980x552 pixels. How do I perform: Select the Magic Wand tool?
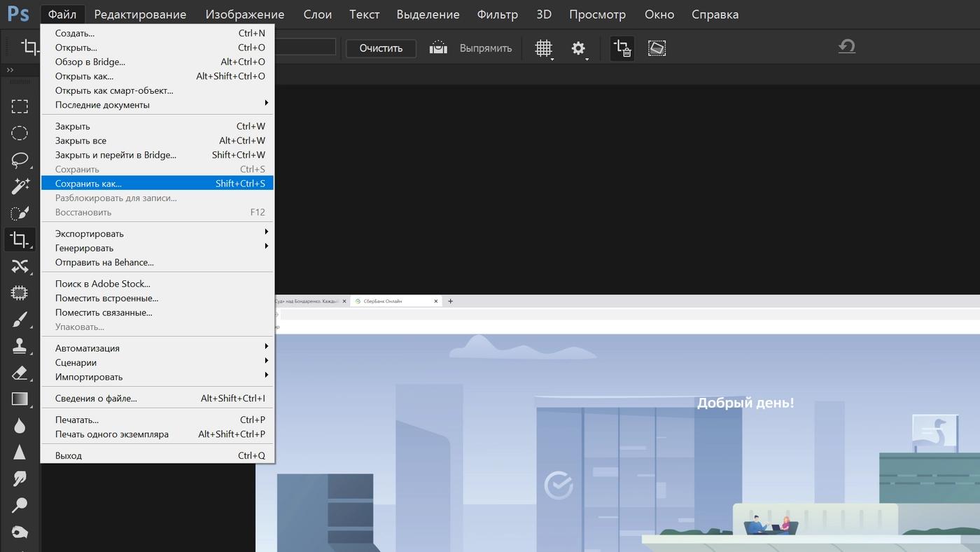click(20, 186)
